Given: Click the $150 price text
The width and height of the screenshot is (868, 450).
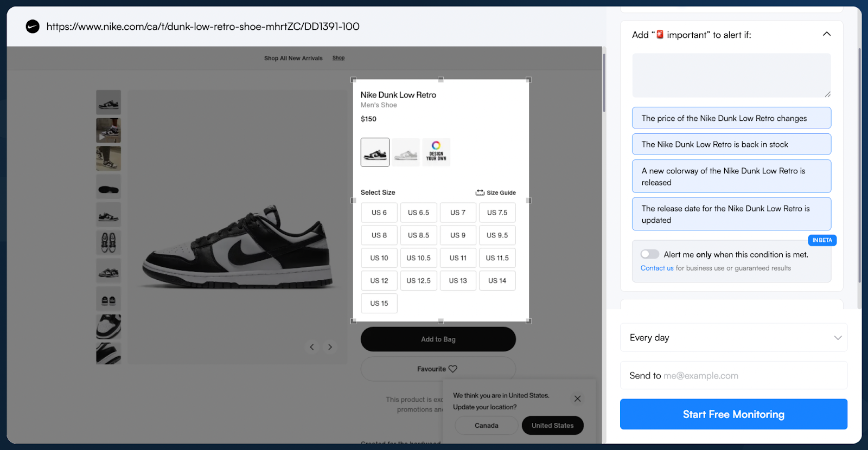Looking at the screenshot, I should click(x=368, y=119).
